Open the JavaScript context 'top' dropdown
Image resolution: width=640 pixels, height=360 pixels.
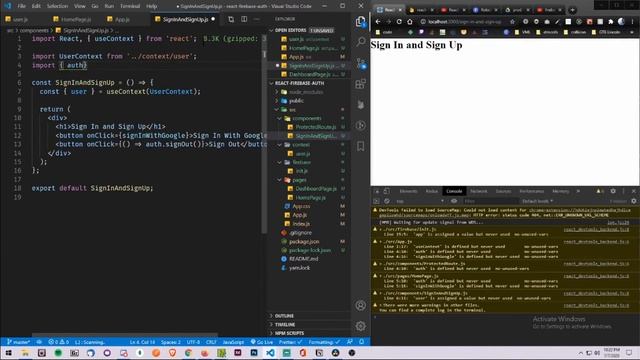click(x=420, y=201)
